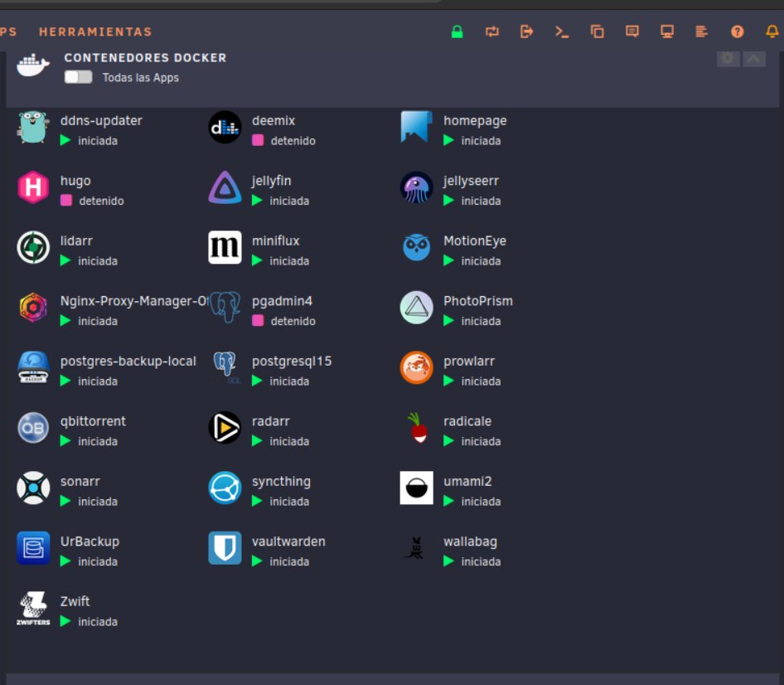The image size is (784, 685).
Task: Click the vaultwarden container name
Action: [288, 542]
